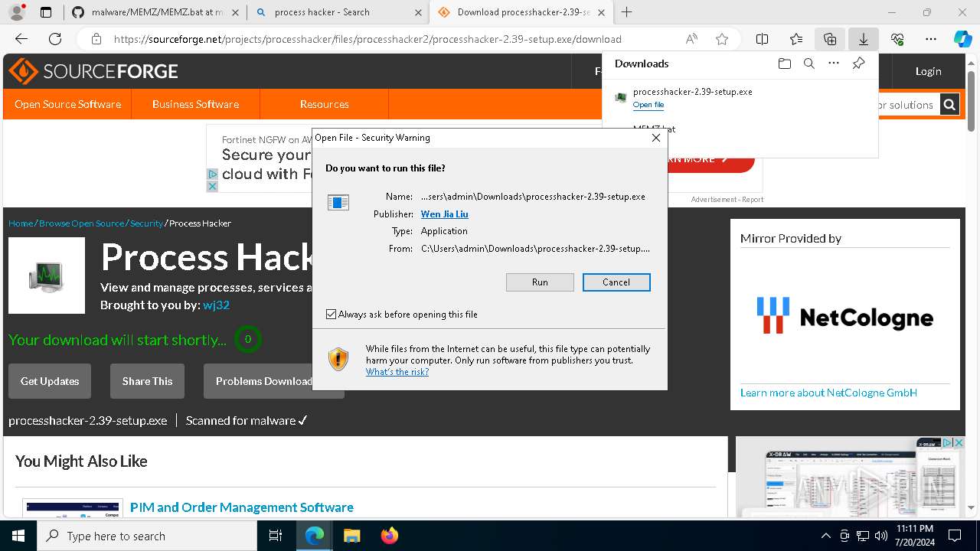
Task: Open tab actions menu icon
Action: point(46,11)
